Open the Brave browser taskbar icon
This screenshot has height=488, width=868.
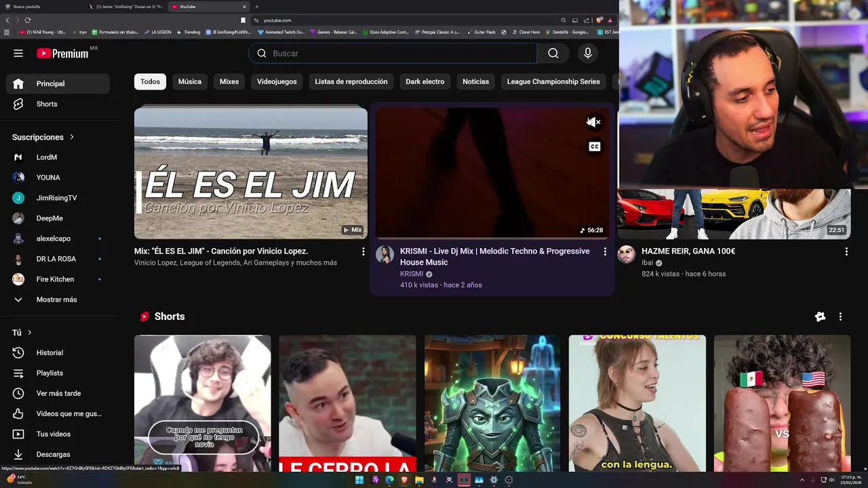404,480
